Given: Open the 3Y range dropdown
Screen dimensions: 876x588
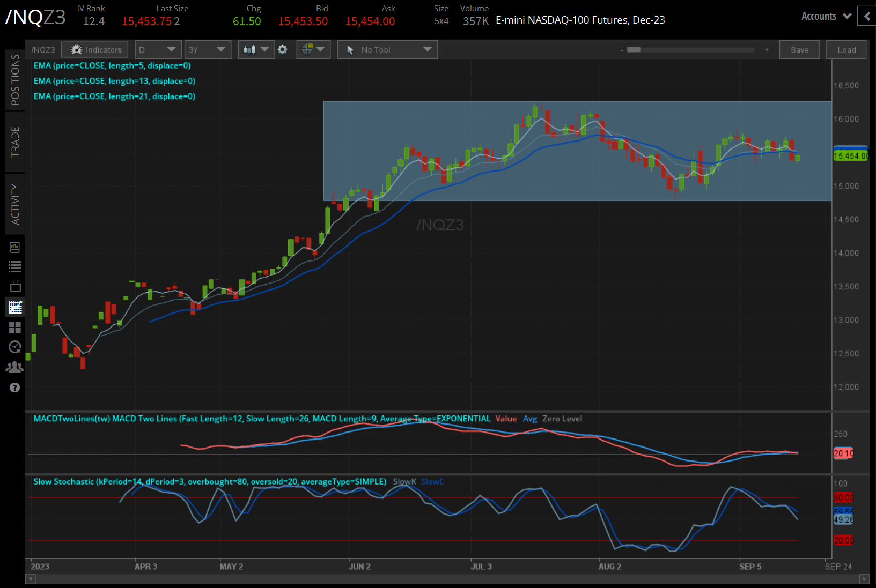Looking at the screenshot, I should (208, 49).
